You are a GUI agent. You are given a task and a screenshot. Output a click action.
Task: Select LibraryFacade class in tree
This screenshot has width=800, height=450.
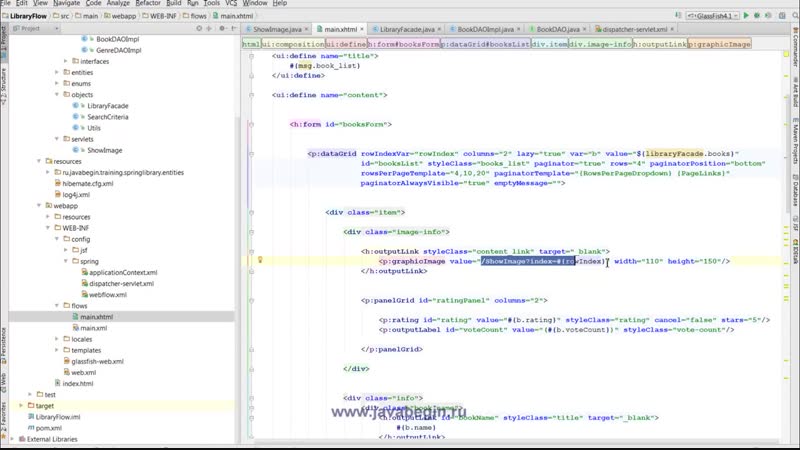(x=108, y=106)
